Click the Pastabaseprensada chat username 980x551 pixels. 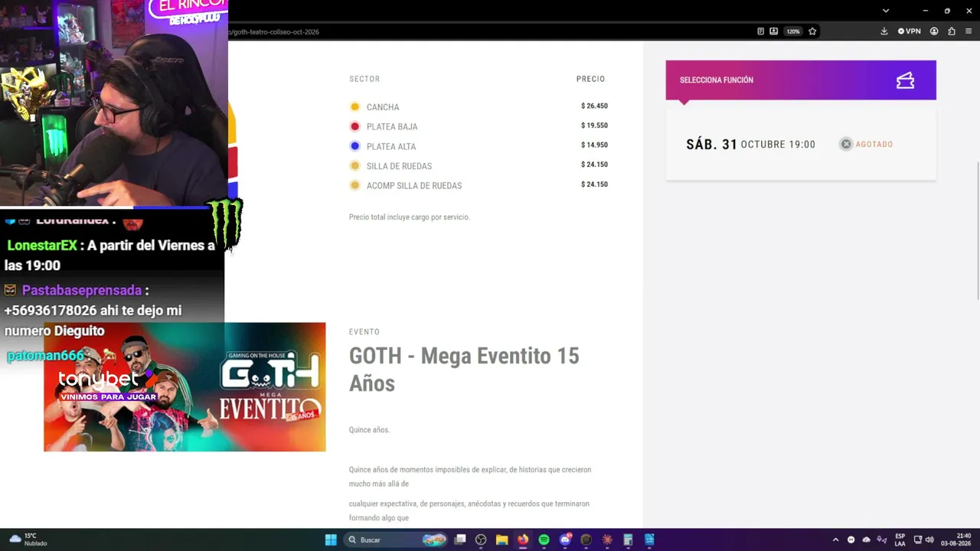pyautogui.click(x=82, y=290)
